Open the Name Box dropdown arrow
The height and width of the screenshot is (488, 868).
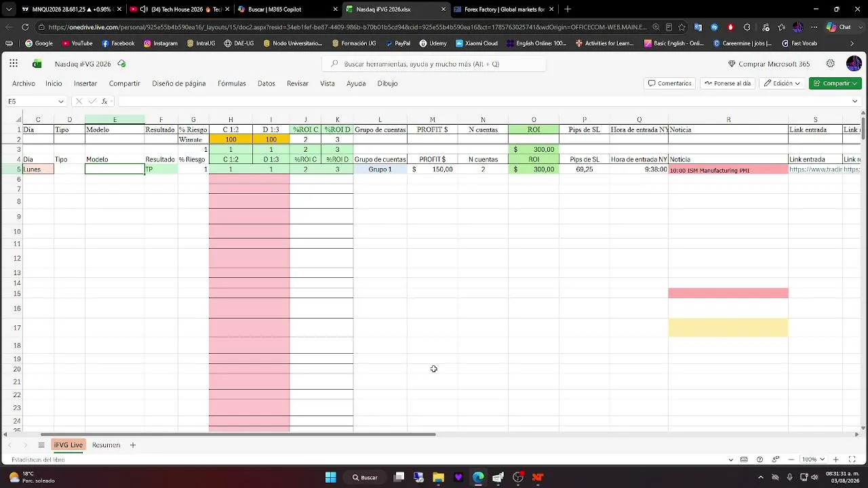point(61,101)
